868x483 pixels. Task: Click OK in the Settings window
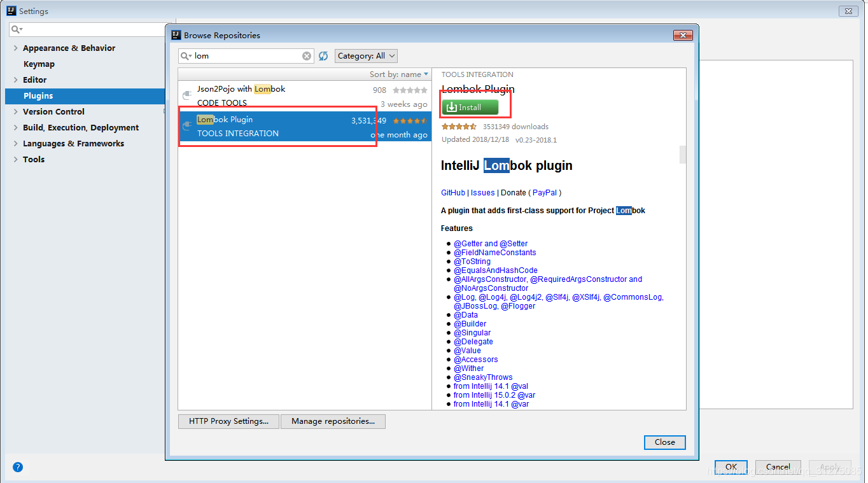(731, 467)
